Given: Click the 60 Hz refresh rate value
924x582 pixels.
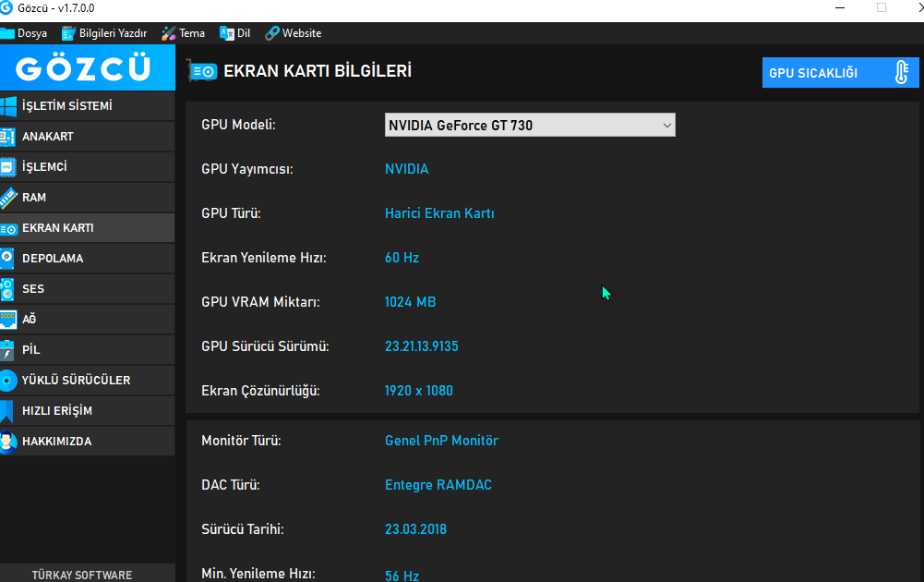Looking at the screenshot, I should 402,258.
